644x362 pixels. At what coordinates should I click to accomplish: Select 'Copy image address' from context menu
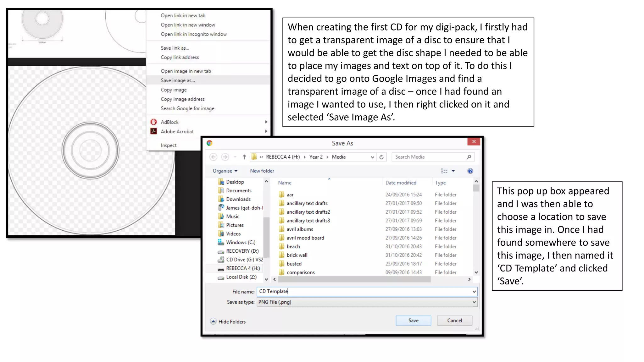182,99
